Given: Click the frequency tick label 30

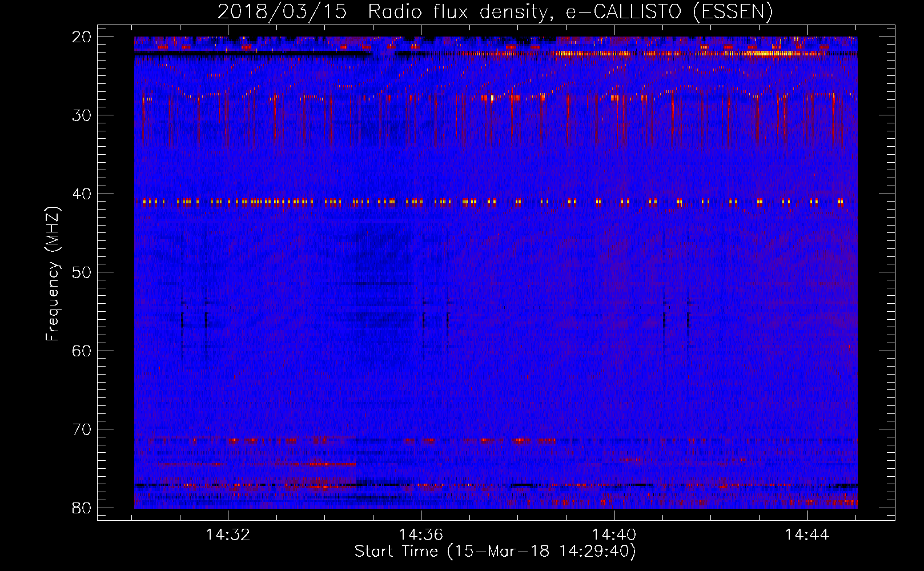Looking at the screenshot, I should (82, 115).
